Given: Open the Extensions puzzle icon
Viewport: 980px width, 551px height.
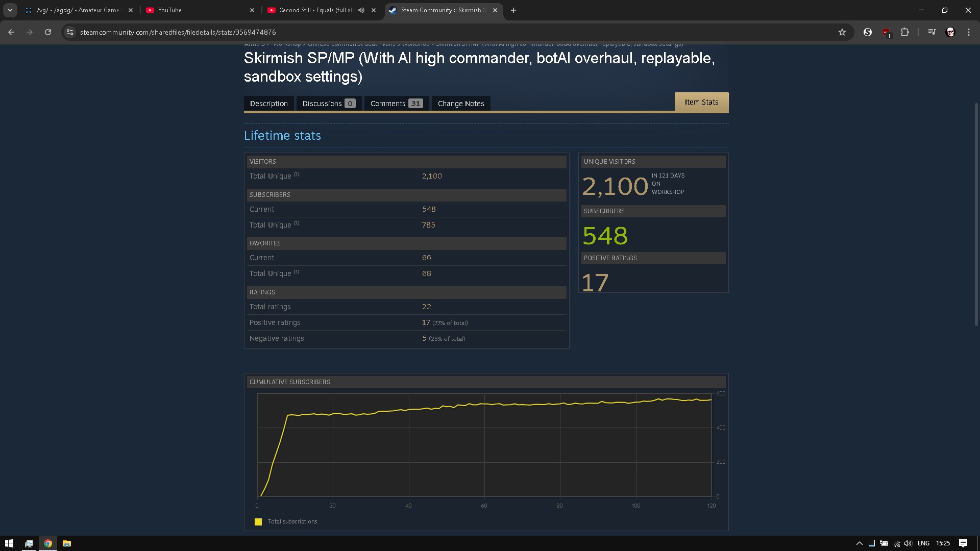Looking at the screenshot, I should [x=904, y=32].
